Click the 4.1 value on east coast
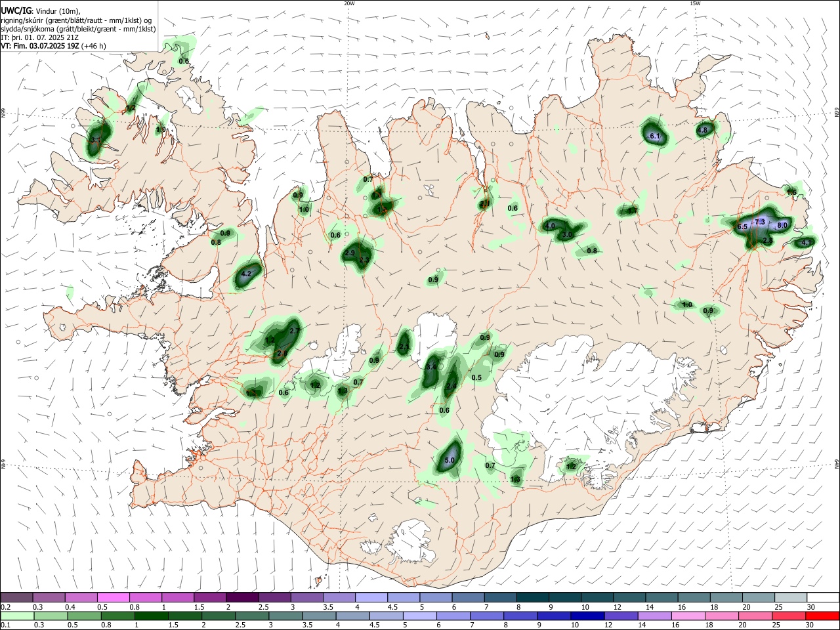 pyautogui.click(x=807, y=242)
